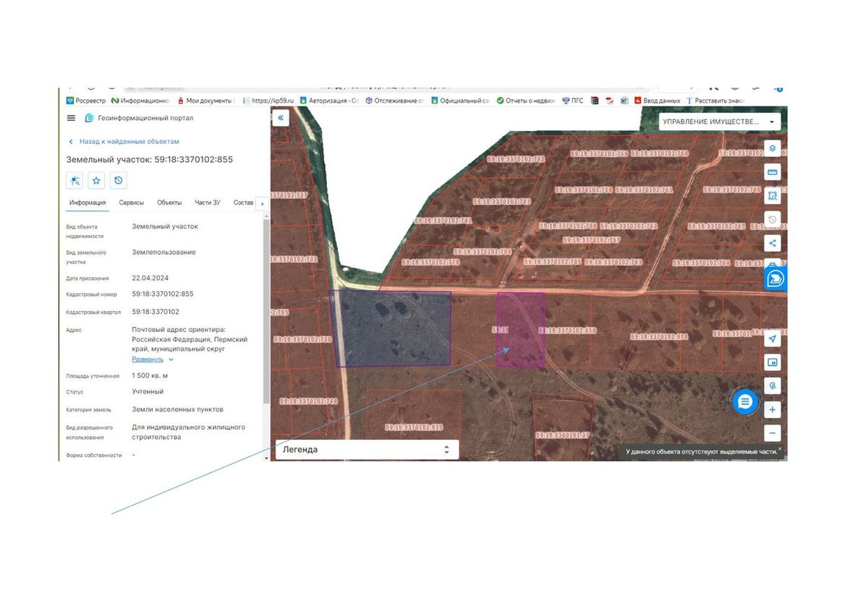Switch to the Объекты tab

pos(169,202)
